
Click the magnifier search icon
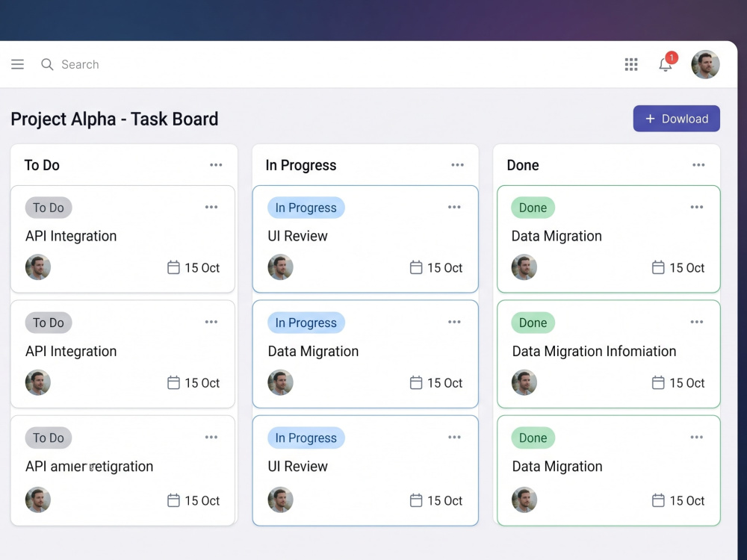coord(46,64)
